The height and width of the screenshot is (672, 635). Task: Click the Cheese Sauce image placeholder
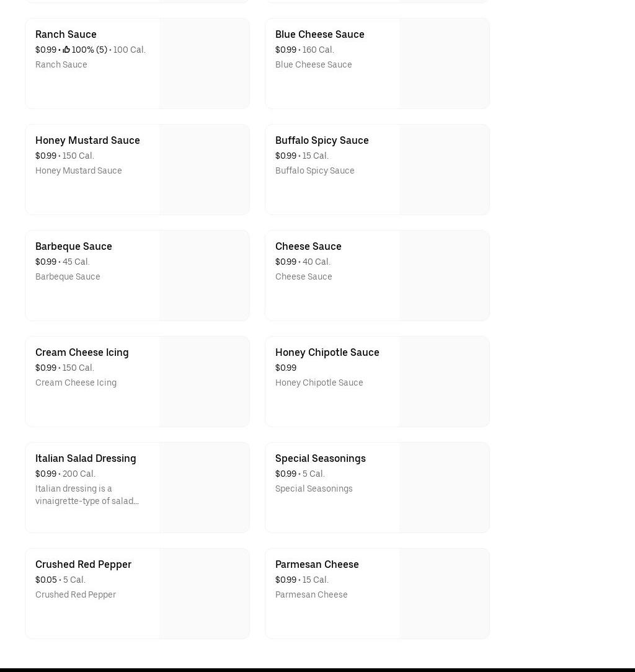(x=444, y=276)
